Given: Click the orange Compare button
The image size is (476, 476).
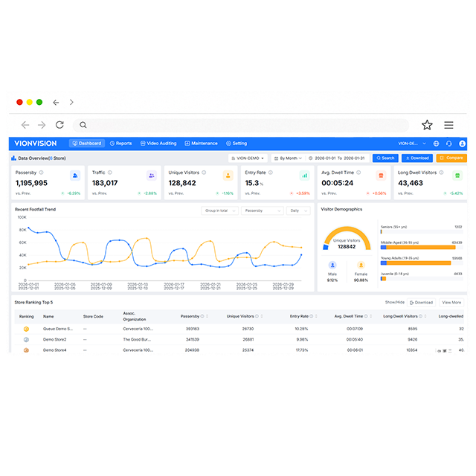Looking at the screenshot, I should click(x=451, y=158).
